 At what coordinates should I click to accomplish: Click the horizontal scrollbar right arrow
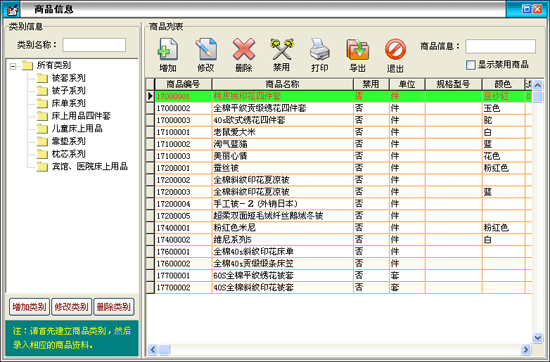(525, 349)
